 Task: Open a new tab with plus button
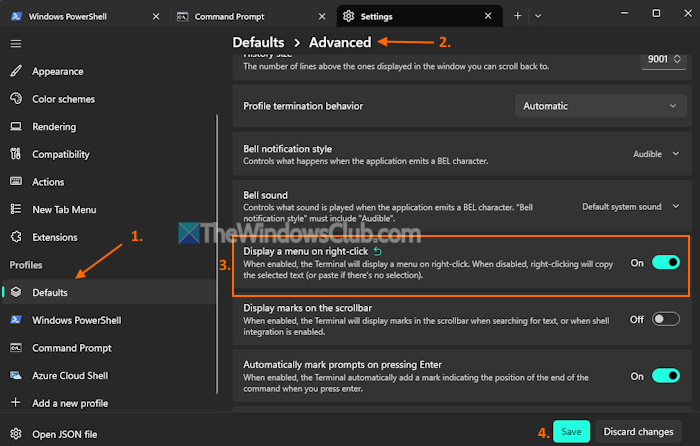tap(517, 16)
